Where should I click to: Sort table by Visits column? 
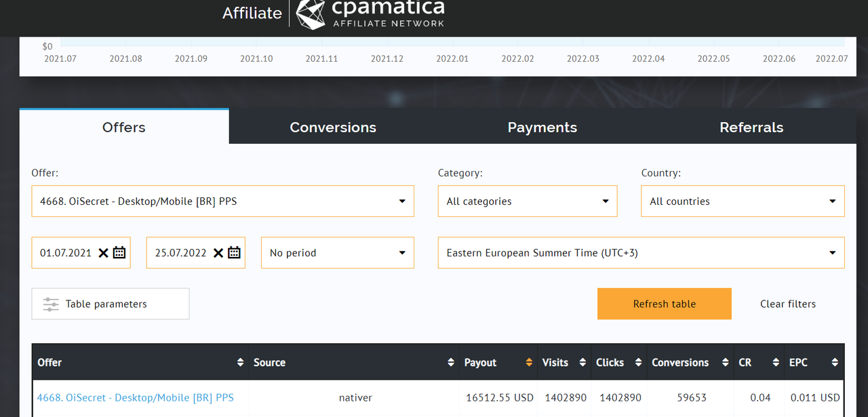click(583, 363)
